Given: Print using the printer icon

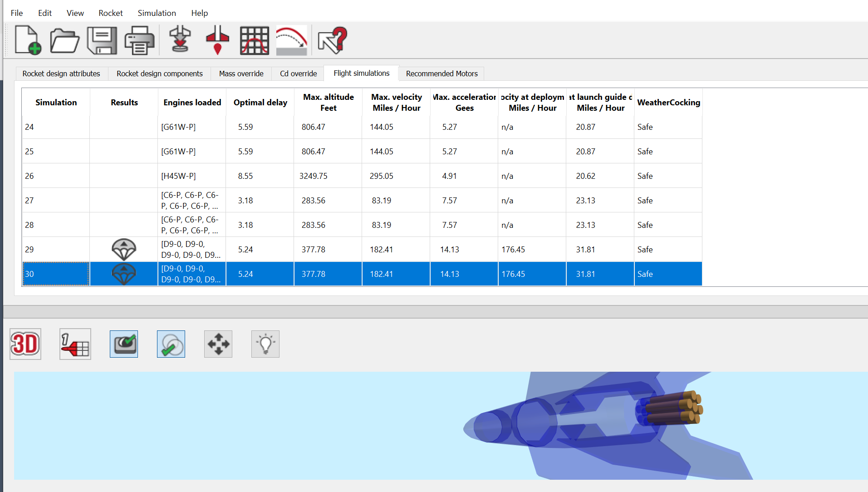Looking at the screenshot, I should [139, 40].
